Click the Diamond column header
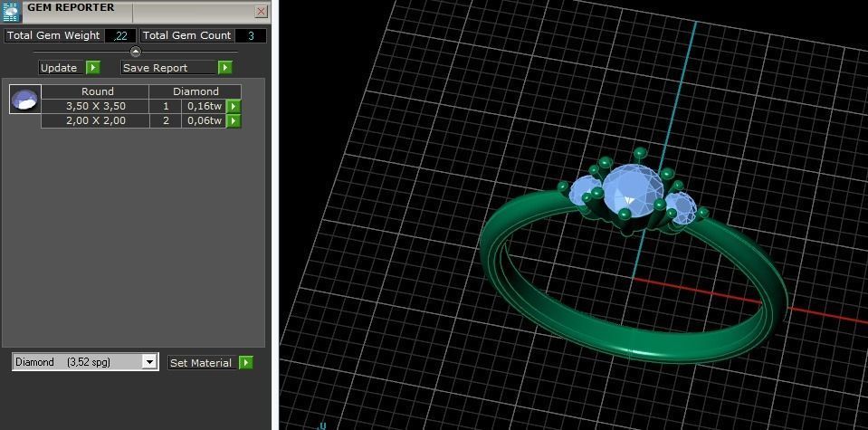Viewport: 868px width, 430px height. coord(196,91)
